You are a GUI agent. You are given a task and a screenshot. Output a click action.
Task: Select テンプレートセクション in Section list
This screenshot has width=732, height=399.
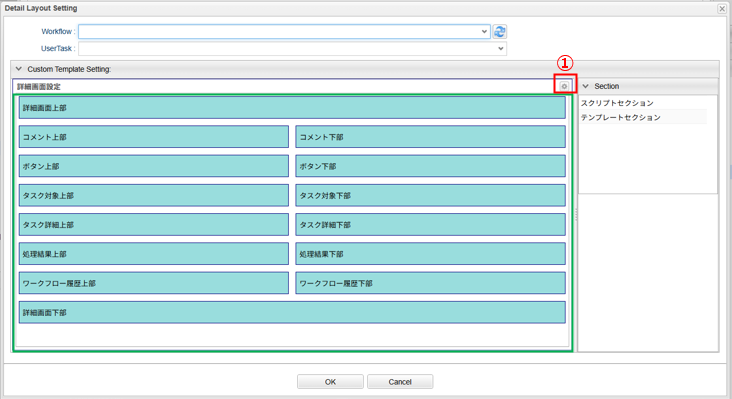621,117
